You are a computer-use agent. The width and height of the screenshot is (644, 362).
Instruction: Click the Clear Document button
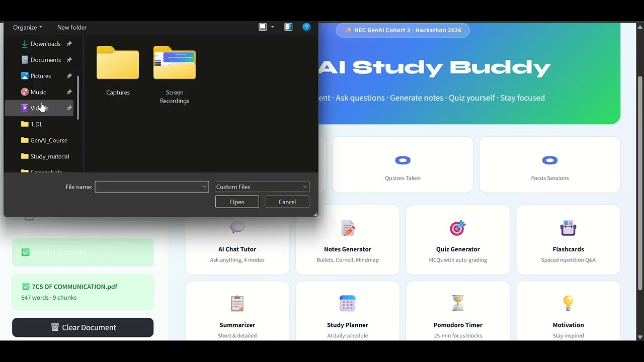tap(83, 327)
